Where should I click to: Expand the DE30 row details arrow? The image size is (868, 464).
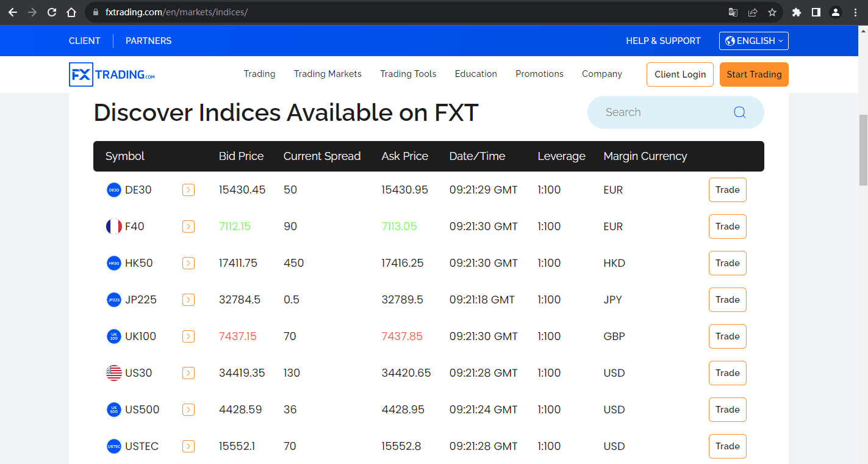[188, 190]
